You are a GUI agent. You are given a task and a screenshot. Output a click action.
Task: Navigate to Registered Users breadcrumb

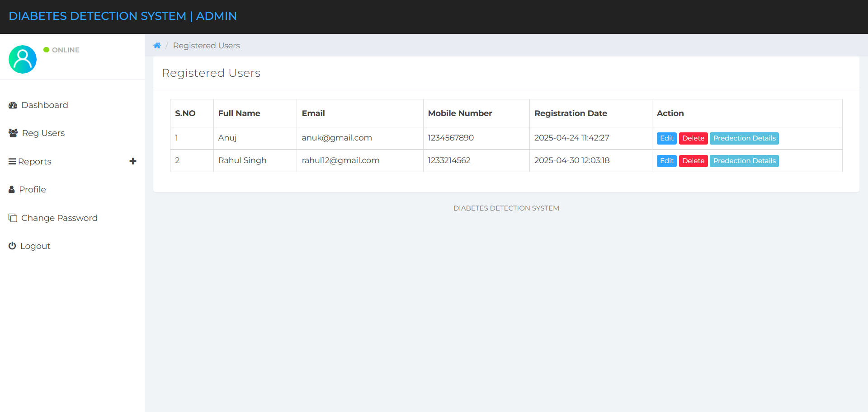206,45
